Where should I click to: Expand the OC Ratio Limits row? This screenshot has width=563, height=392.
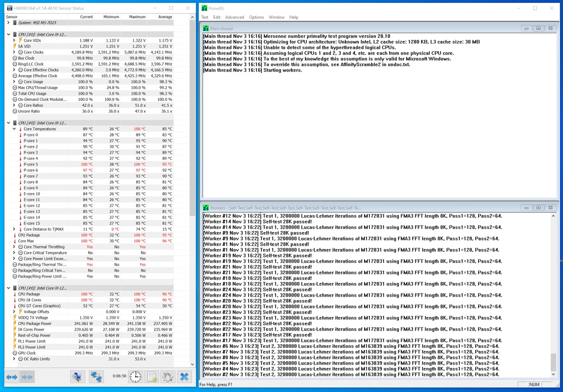(x=14, y=359)
